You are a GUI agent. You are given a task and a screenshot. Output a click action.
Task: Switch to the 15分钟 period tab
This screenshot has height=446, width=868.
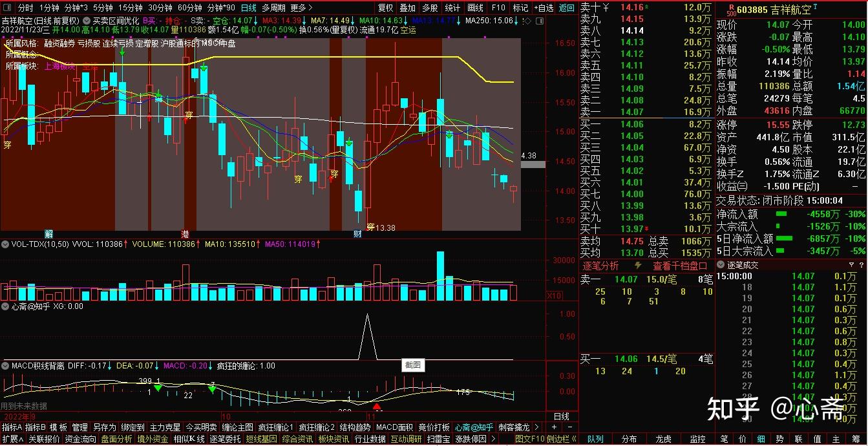(x=130, y=8)
